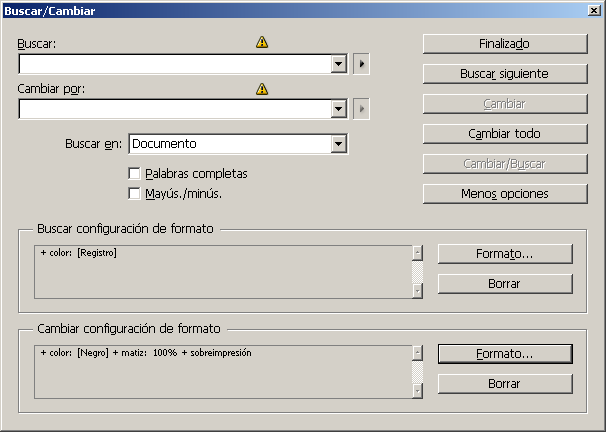The height and width of the screenshot is (432, 606).
Task: Enable the Palabras completas checkbox
Action: pyautogui.click(x=134, y=173)
